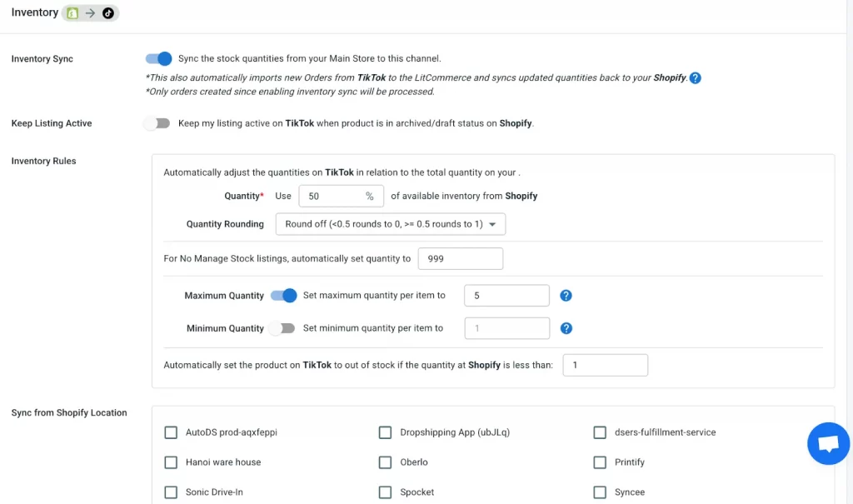This screenshot has width=853, height=504.
Task: Click the Shopify icon in Inventory header
Action: (x=72, y=13)
